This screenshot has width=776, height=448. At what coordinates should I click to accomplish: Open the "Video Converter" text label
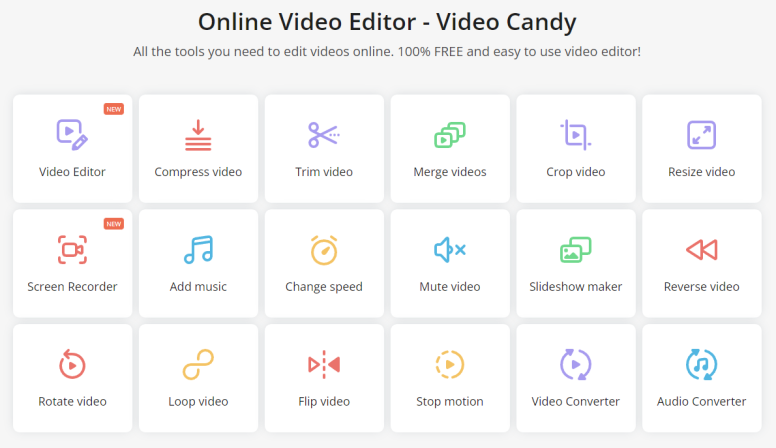point(576,401)
